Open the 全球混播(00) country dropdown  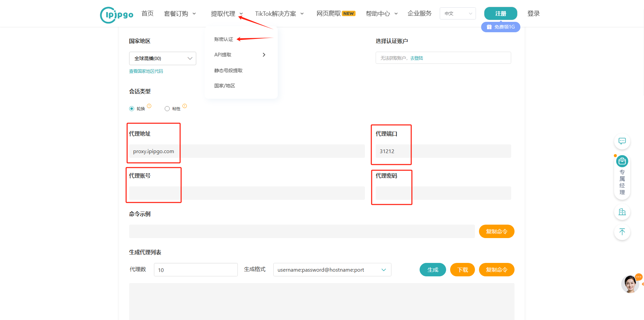click(x=162, y=58)
